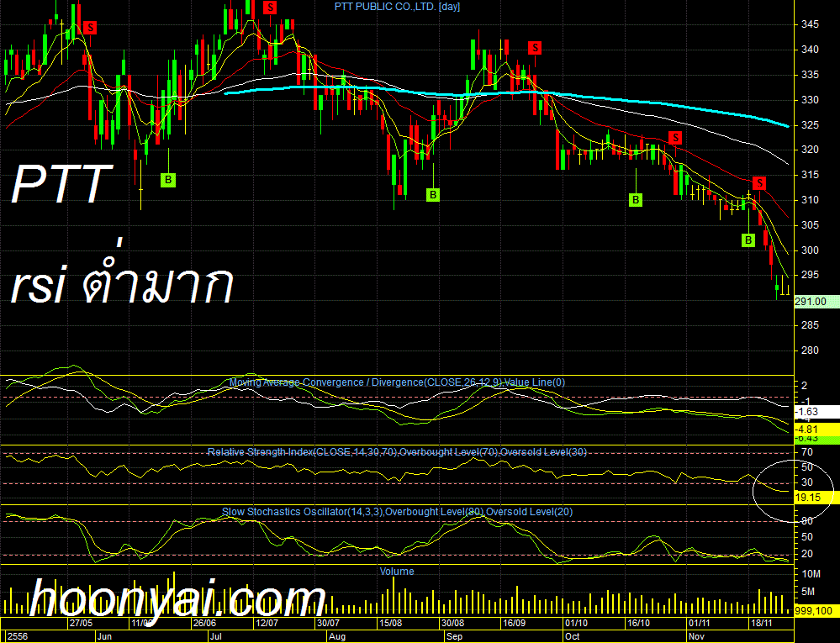
Task: Click price axis label 345
Action: pos(810,24)
